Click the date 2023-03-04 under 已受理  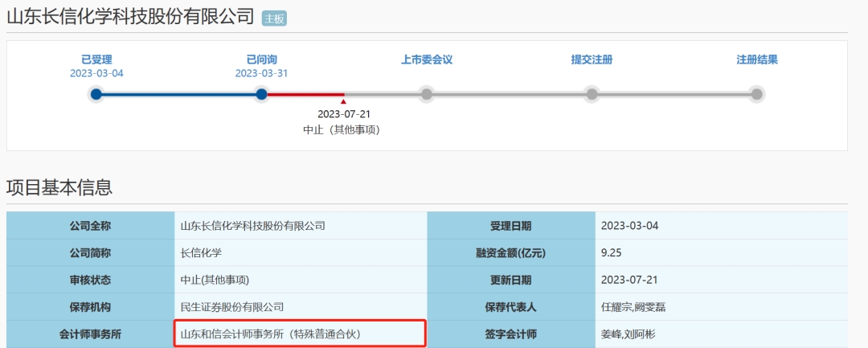pyautogui.click(x=96, y=74)
